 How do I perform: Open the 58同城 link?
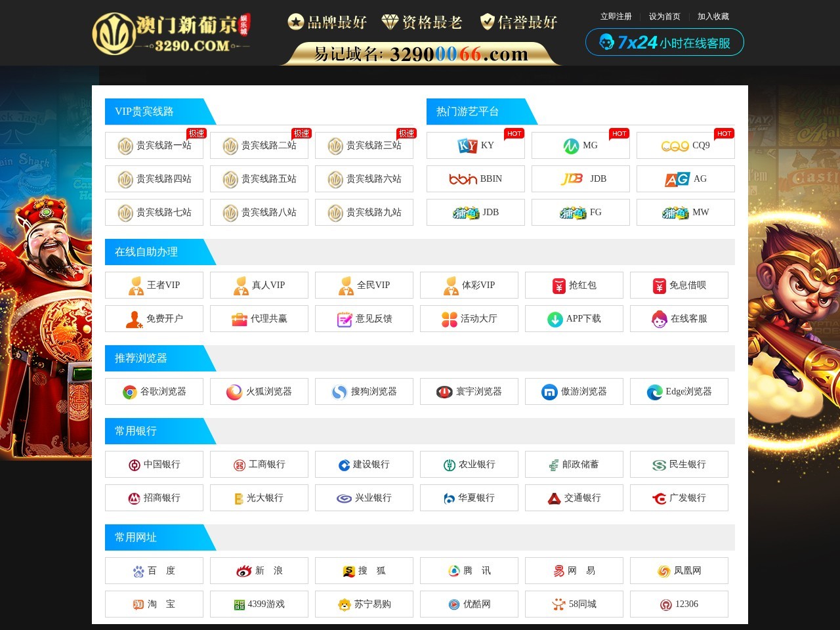pyautogui.click(x=574, y=604)
